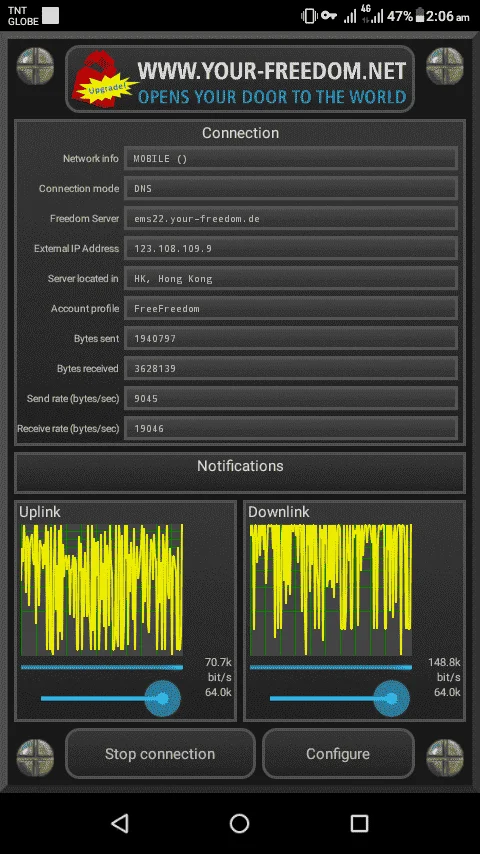Screen dimensions: 480x854
Task: Tap the Android Home navigation button
Action: point(240,824)
